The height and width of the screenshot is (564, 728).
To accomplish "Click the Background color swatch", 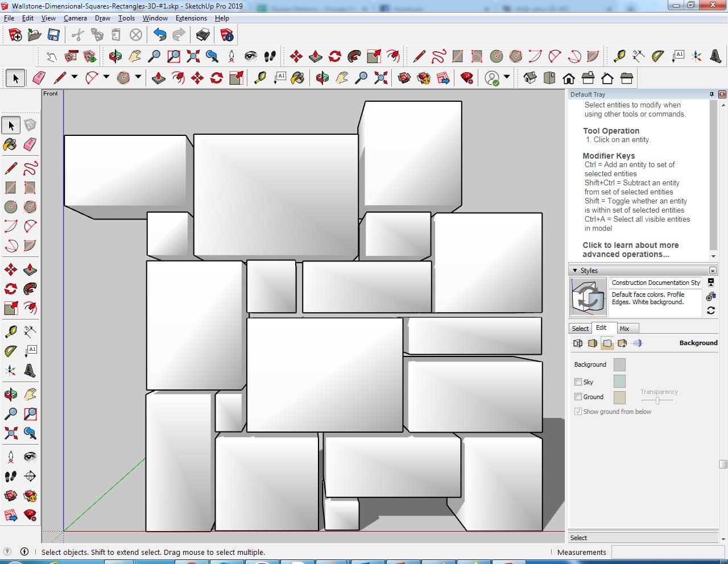I will click(x=619, y=365).
